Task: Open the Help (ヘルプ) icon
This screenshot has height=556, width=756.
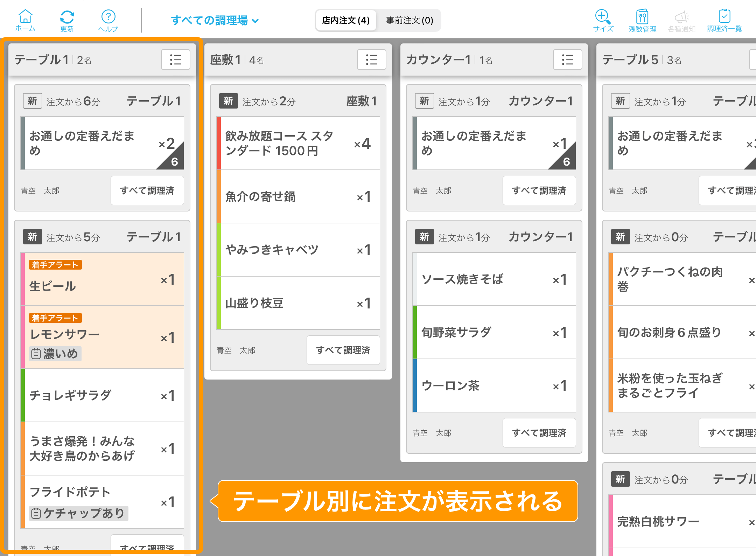Action: pos(108,20)
